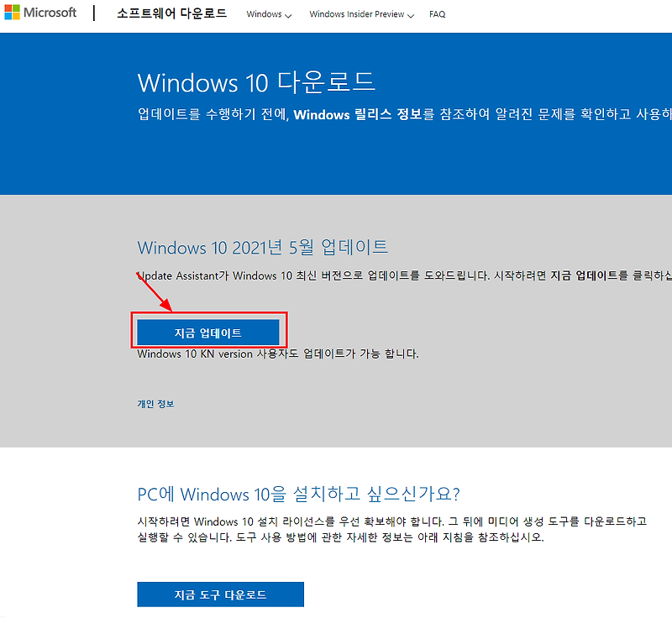
Task: Open the 소프트웨어 다운로드 home link
Action: [x=172, y=13]
